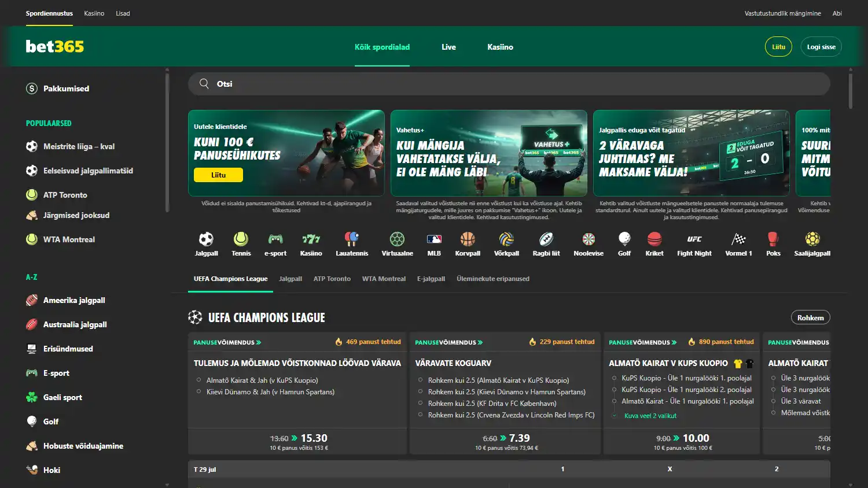
Task: Open the Saalijalgpall icon
Action: point(812,239)
